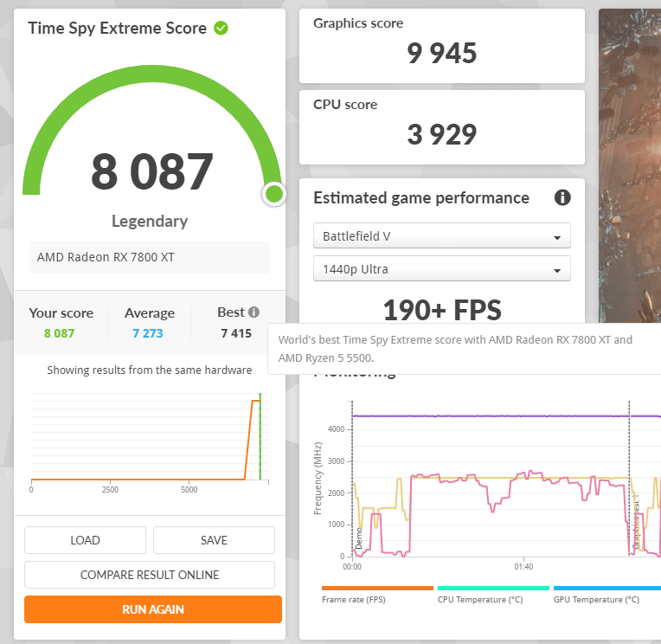Click the Graphics score value 9 945
The width and height of the screenshot is (661, 644).
coord(442,54)
